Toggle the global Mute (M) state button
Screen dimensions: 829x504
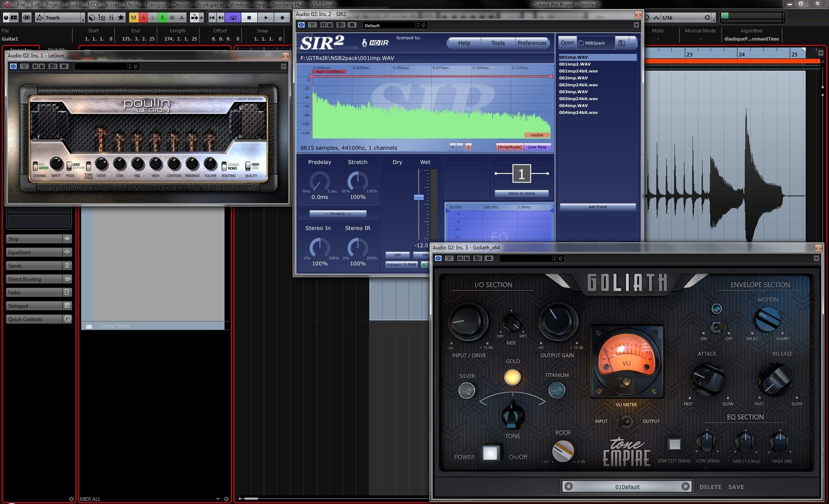click(x=133, y=18)
